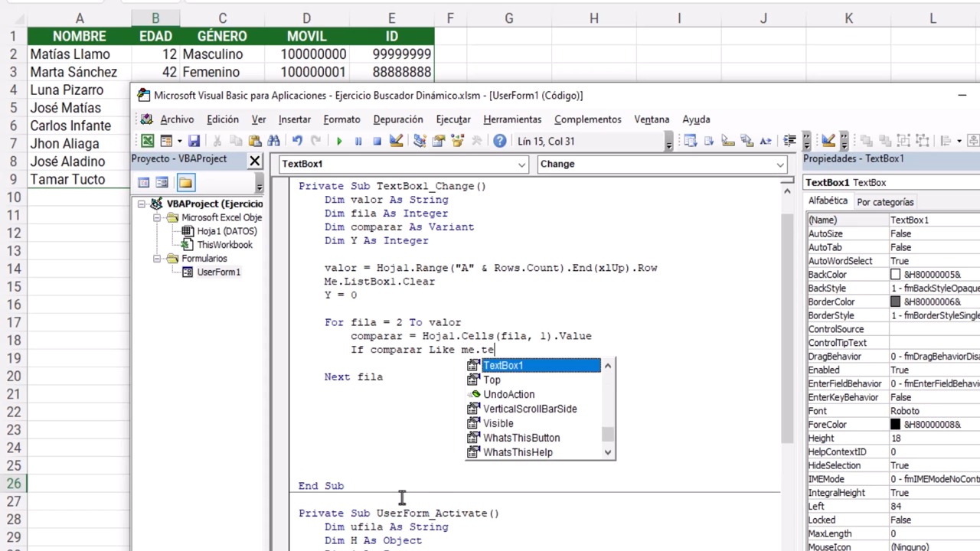
Task: Click View Code icon in Project panel
Action: coord(143,183)
